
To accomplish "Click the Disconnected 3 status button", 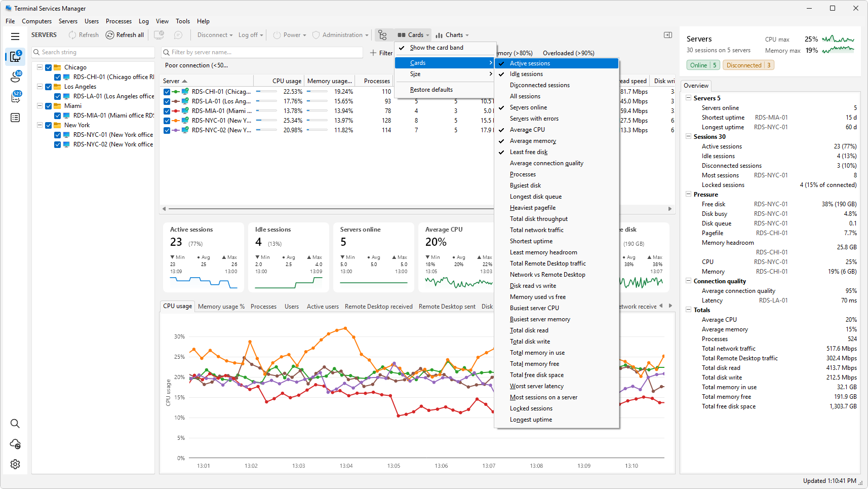I will [748, 65].
